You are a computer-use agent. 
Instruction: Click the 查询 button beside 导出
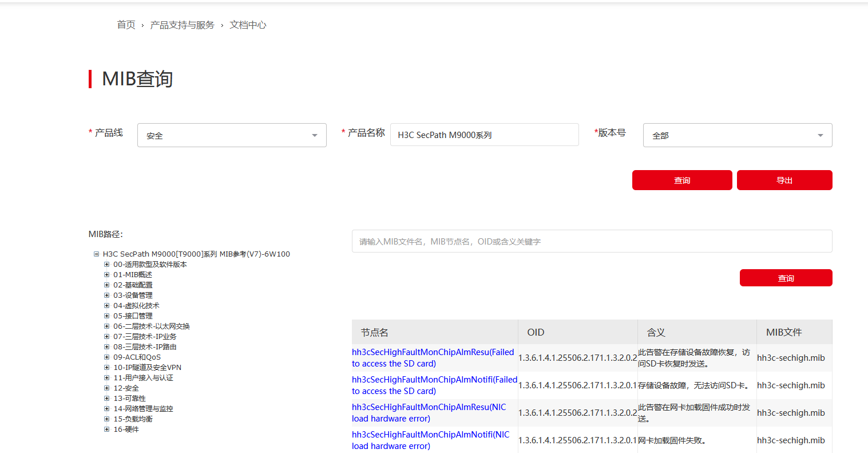pyautogui.click(x=682, y=180)
